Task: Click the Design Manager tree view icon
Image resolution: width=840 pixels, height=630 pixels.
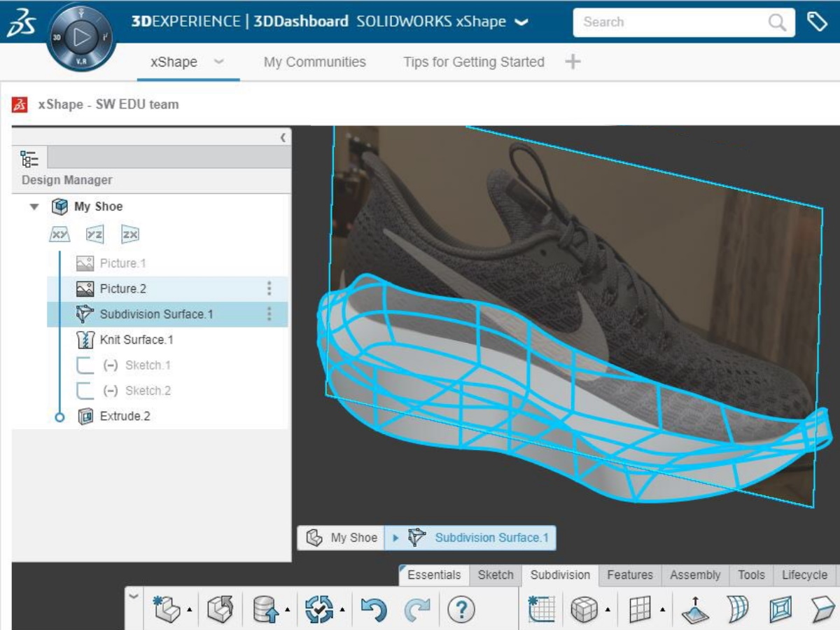Action: coord(29,158)
